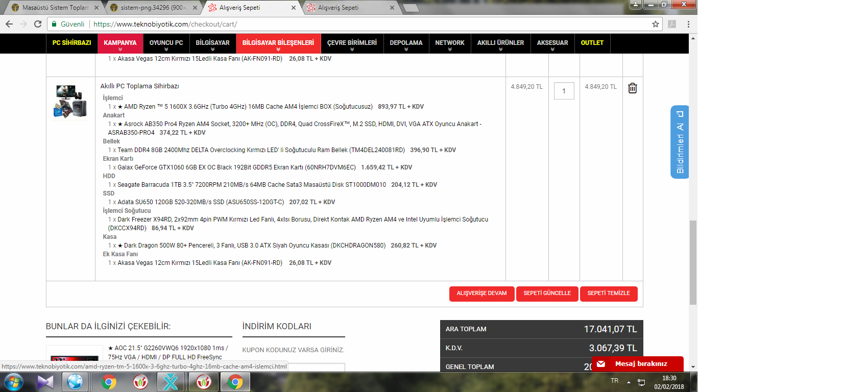The height and width of the screenshot is (392, 868).
Task: Click the ALIŞVERİŞE DEVAM button
Action: pos(481,293)
